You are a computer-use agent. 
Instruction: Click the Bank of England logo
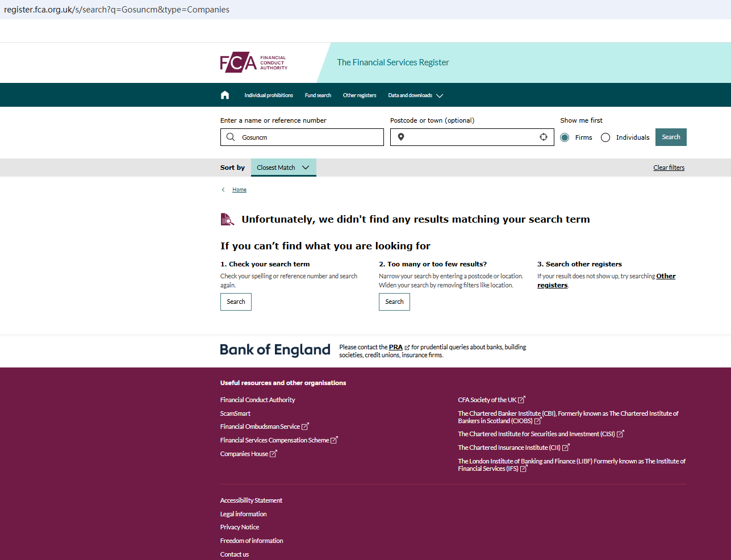pyautogui.click(x=275, y=350)
